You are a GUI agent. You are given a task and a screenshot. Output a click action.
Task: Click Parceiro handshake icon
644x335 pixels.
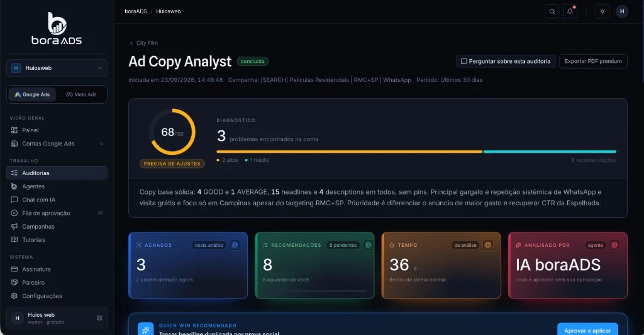point(14,283)
